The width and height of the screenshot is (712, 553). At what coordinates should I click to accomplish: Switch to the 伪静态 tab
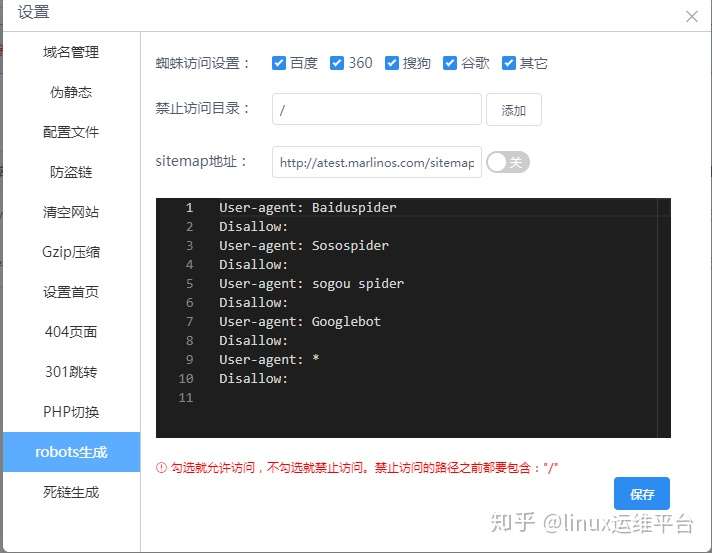click(x=71, y=92)
